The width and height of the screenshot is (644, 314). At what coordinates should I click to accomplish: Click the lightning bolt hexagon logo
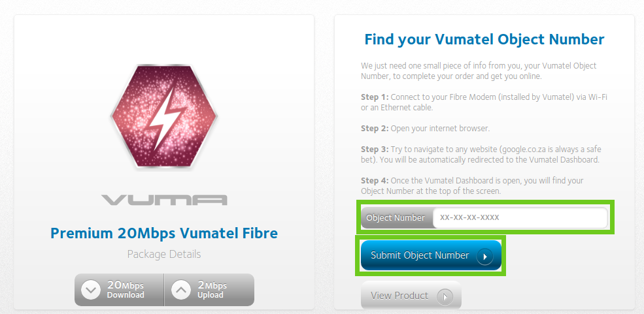[164, 117]
